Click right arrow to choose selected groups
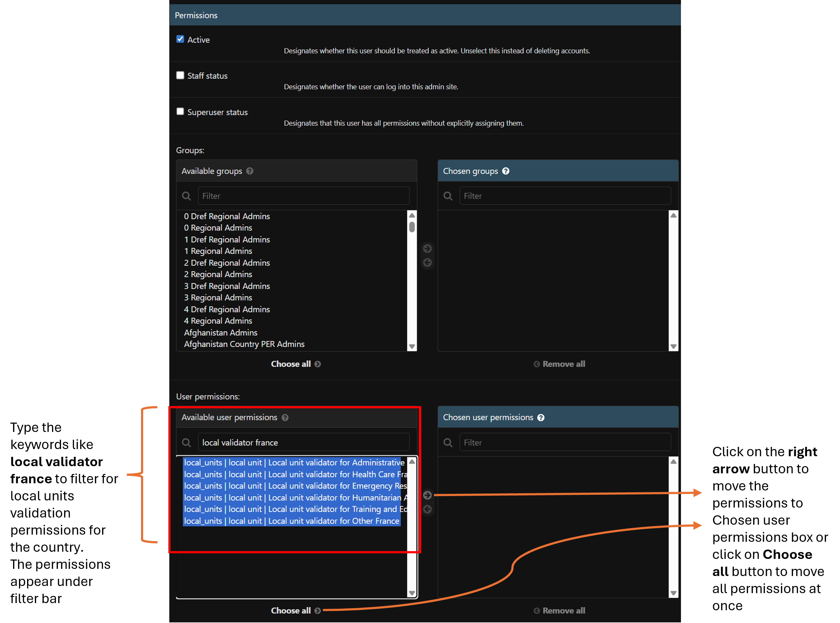The width and height of the screenshot is (840, 623). [427, 249]
